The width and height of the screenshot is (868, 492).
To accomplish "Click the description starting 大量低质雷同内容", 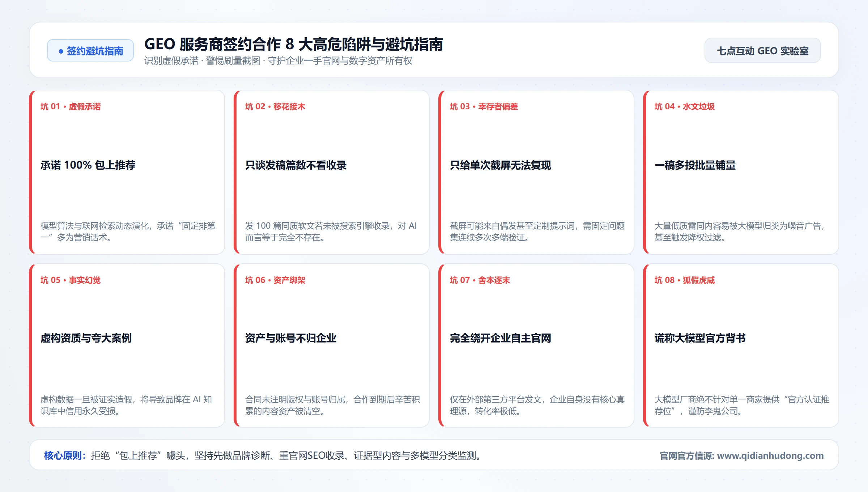I will point(740,232).
